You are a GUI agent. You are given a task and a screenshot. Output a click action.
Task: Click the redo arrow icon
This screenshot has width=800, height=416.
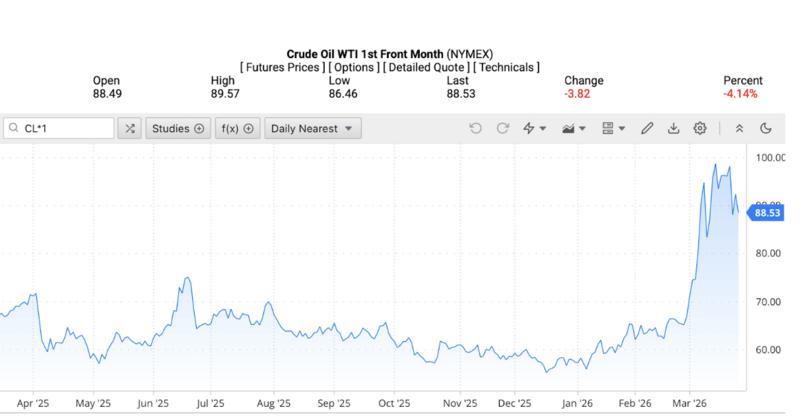coord(502,128)
